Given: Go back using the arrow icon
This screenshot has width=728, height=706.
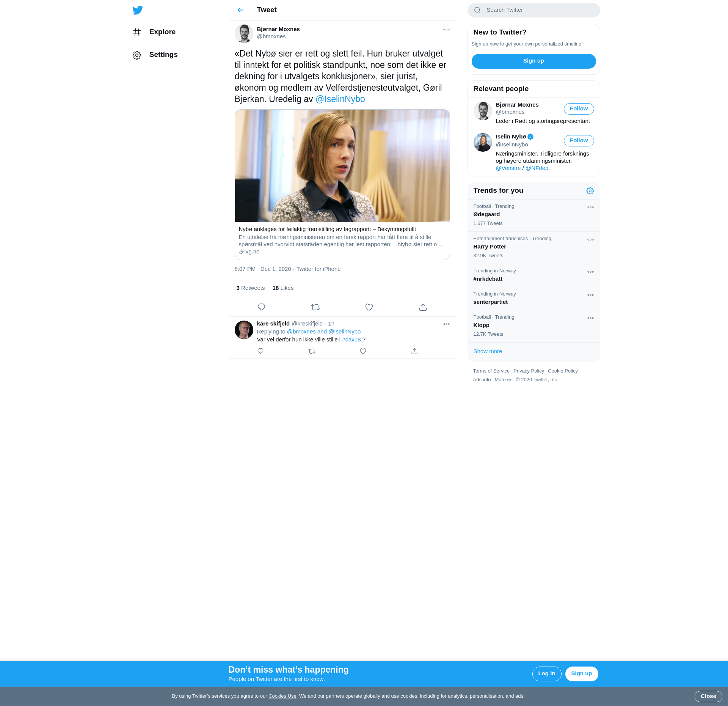Looking at the screenshot, I should pyautogui.click(x=240, y=10).
